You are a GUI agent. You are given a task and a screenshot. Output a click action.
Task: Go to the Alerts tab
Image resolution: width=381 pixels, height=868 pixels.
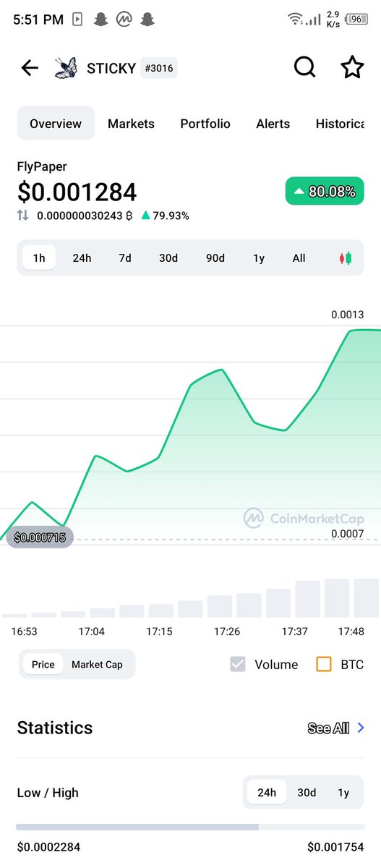(273, 124)
